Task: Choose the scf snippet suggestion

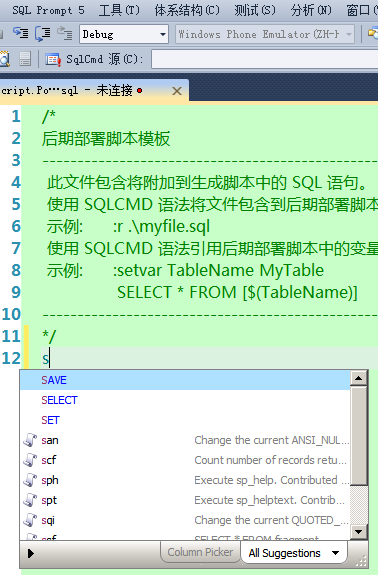Action: point(185,460)
